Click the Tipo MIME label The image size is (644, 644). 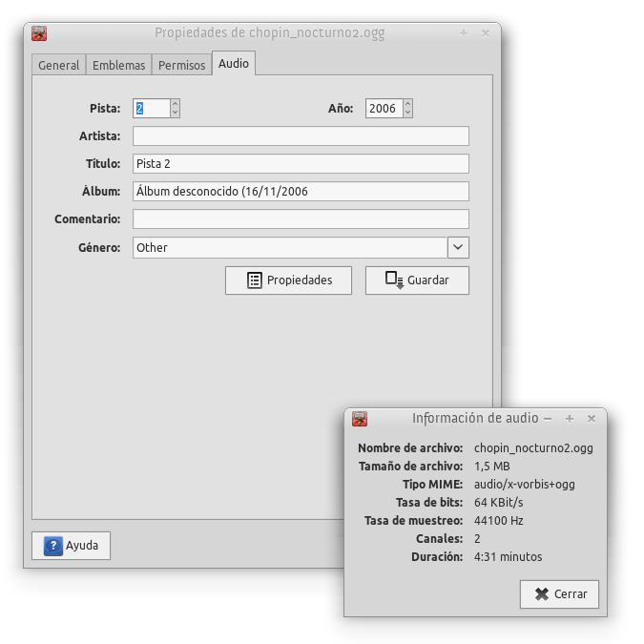click(x=432, y=485)
